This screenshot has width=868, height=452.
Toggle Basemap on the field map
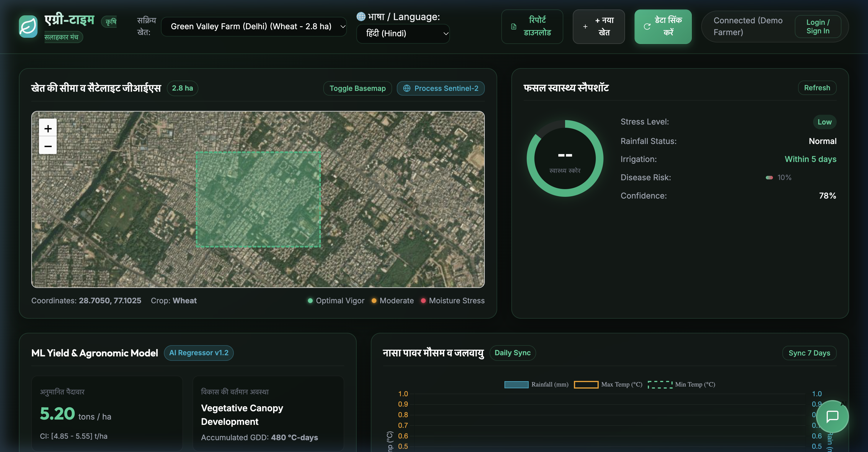[x=358, y=88]
